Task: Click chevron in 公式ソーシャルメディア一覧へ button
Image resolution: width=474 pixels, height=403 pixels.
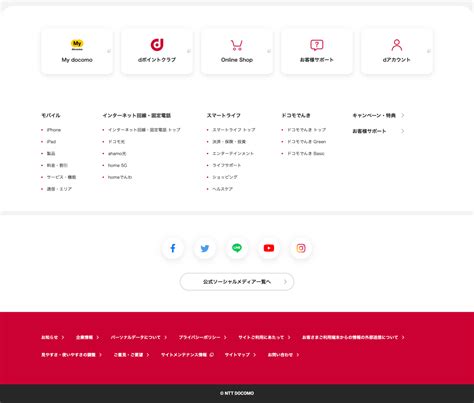Action: [285, 282]
